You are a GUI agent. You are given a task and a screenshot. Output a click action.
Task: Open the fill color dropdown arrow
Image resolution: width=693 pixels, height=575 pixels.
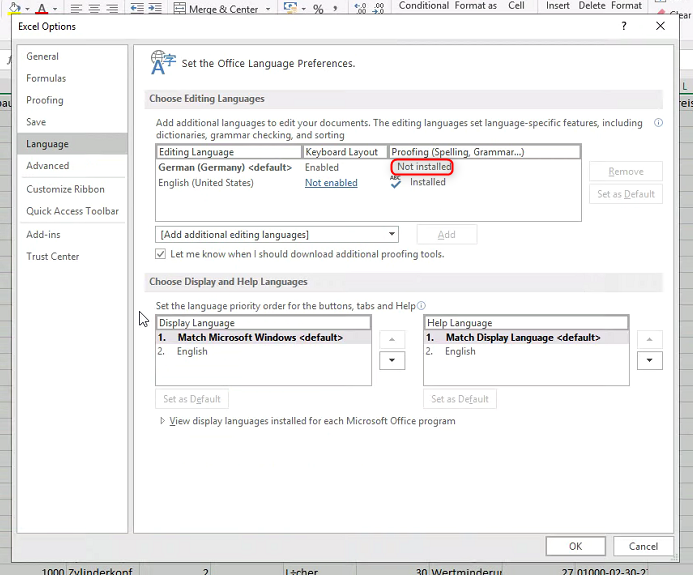[x=27, y=9]
